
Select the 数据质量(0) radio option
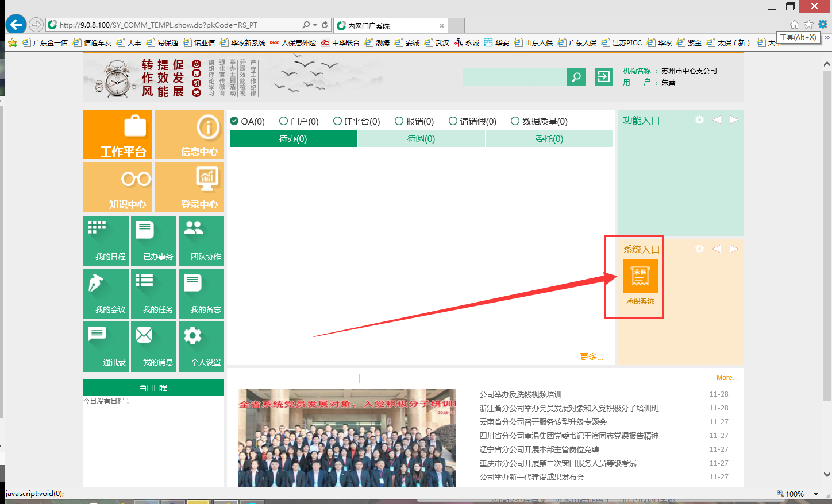[515, 121]
